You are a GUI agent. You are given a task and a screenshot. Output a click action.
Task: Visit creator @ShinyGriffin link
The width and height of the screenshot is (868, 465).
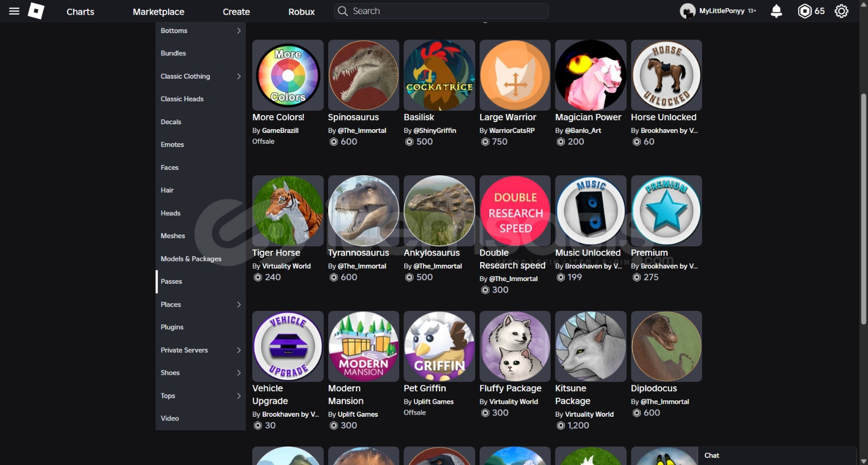click(435, 131)
